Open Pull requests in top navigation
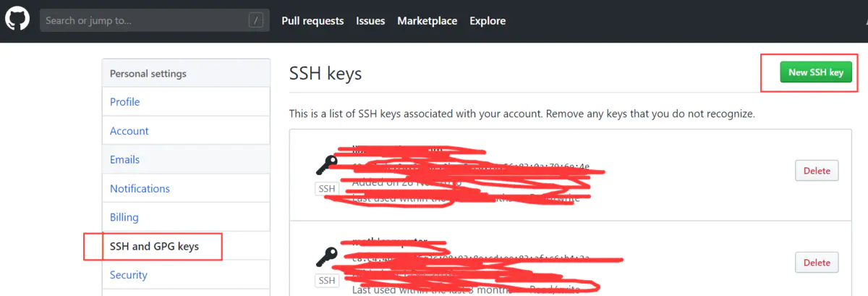The height and width of the screenshot is (296, 868). coord(312,21)
